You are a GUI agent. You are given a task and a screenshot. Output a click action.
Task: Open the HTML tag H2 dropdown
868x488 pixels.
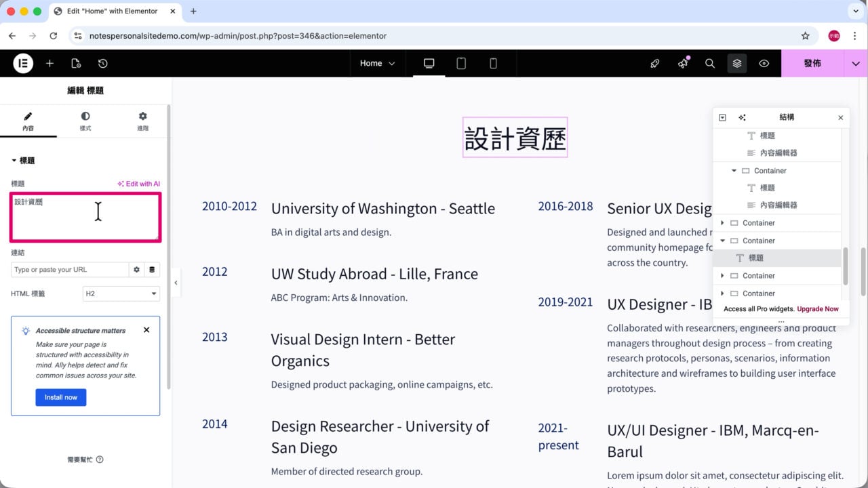tap(121, 293)
